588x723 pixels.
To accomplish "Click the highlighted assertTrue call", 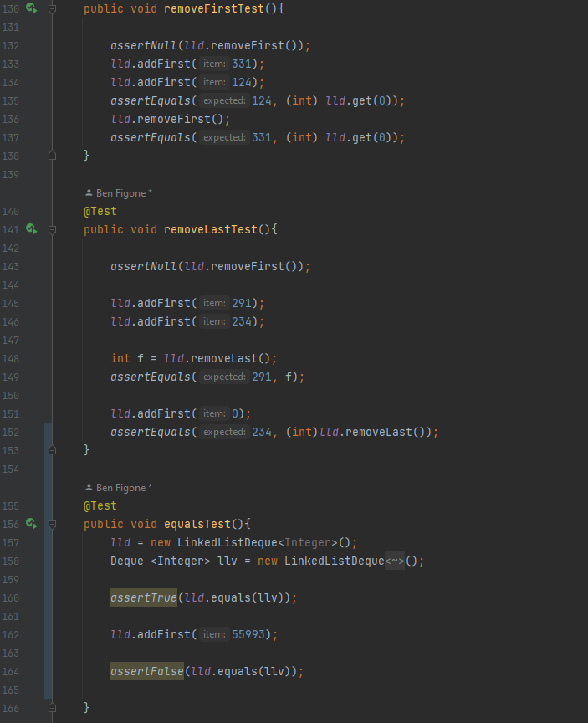I will point(144,597).
